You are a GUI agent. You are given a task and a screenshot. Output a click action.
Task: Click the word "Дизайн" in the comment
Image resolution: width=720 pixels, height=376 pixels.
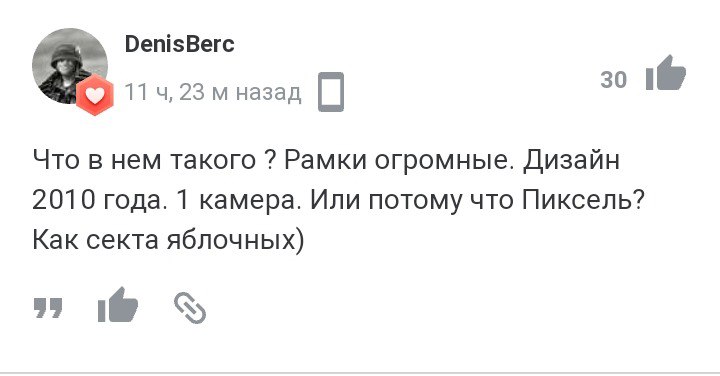pyautogui.click(x=572, y=160)
